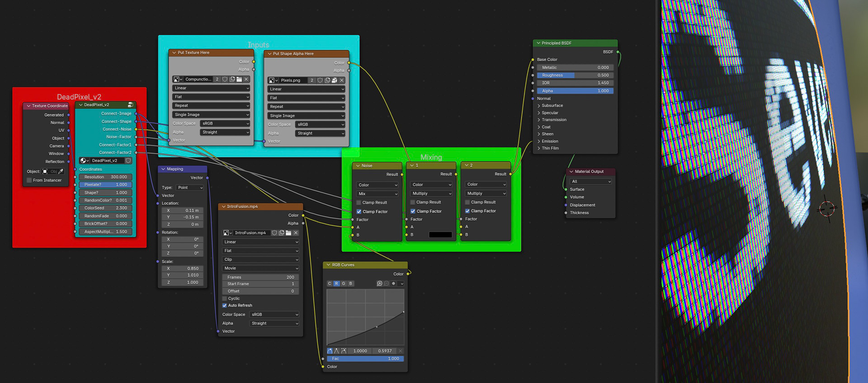
Task: Collapse the Principled BSDF node
Action: click(x=538, y=43)
